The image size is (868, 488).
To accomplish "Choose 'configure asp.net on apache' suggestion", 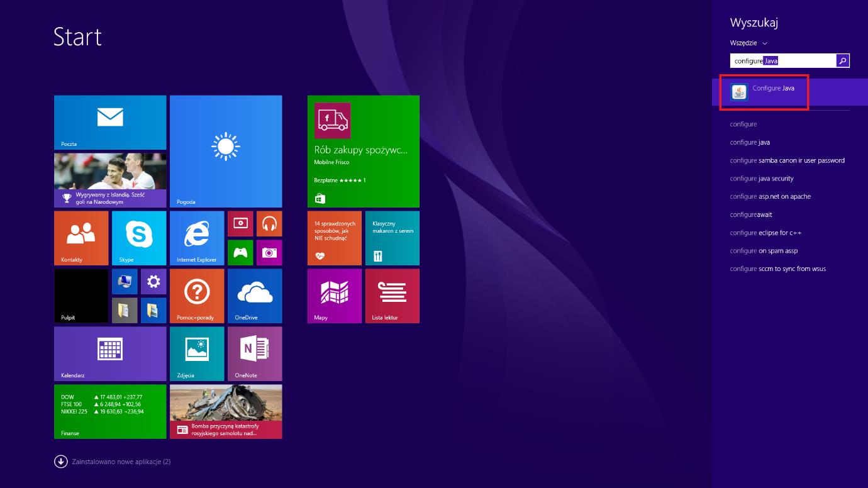I will [771, 197].
